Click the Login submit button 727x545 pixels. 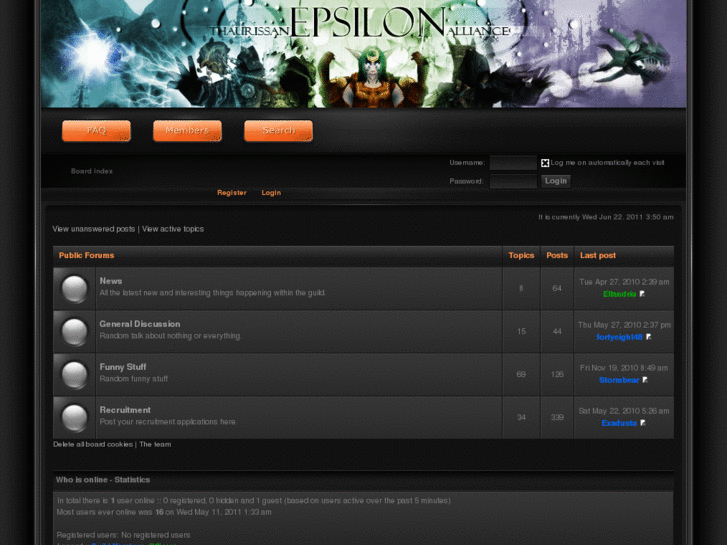point(556,181)
